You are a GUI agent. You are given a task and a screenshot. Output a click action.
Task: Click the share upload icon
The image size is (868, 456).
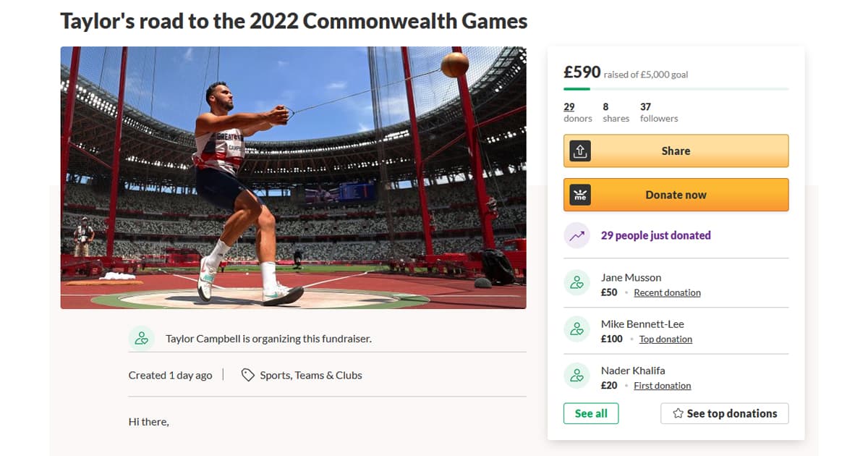tap(580, 151)
